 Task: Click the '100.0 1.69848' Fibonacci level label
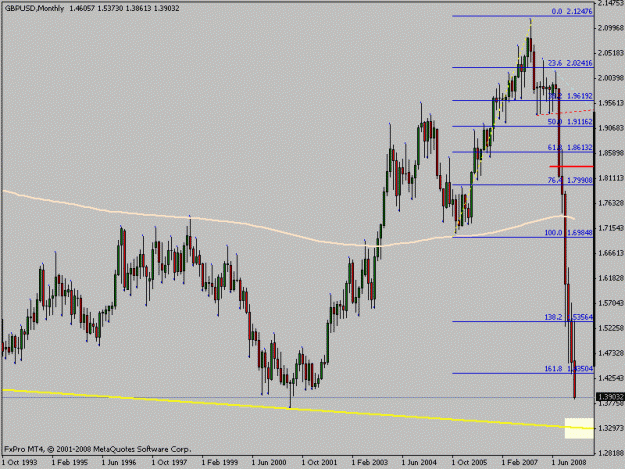coord(569,233)
